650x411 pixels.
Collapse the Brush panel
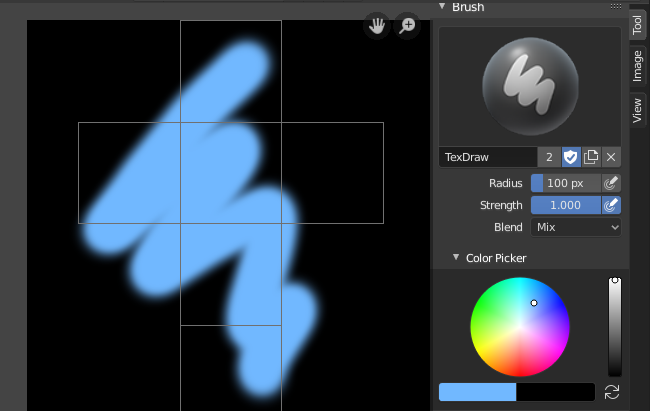[x=442, y=6]
